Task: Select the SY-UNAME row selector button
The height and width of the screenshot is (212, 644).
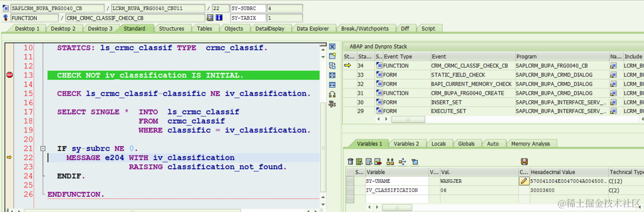Action: coord(350,181)
